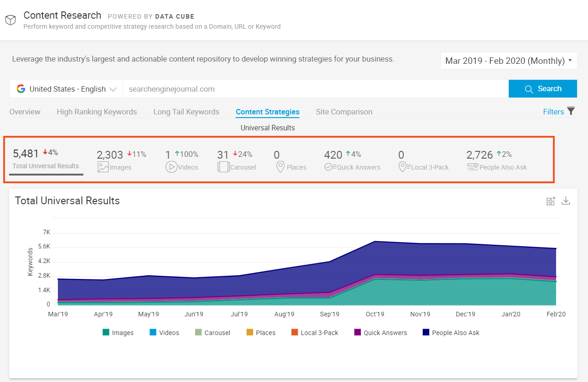Viewport: 588px width, 382px height.
Task: Click the Filters link
Action: point(553,111)
